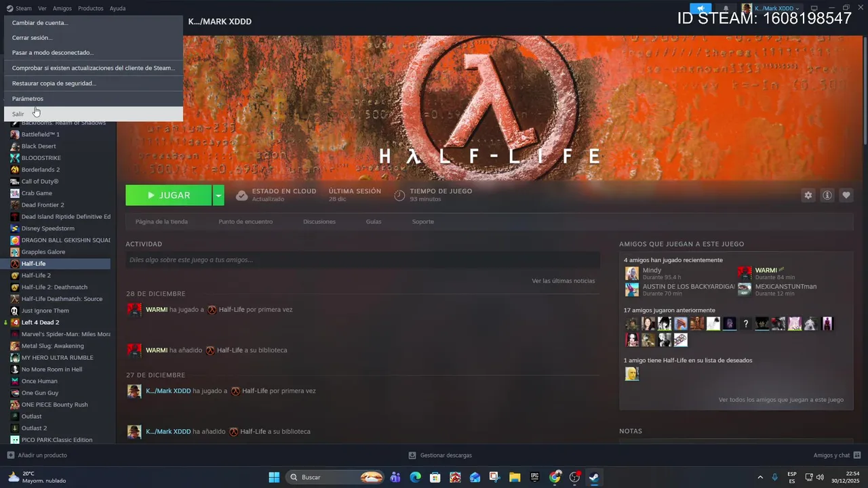Click Ver todos los amigos que juegan link
Viewport: 868px width, 488px height.
pyautogui.click(x=781, y=400)
